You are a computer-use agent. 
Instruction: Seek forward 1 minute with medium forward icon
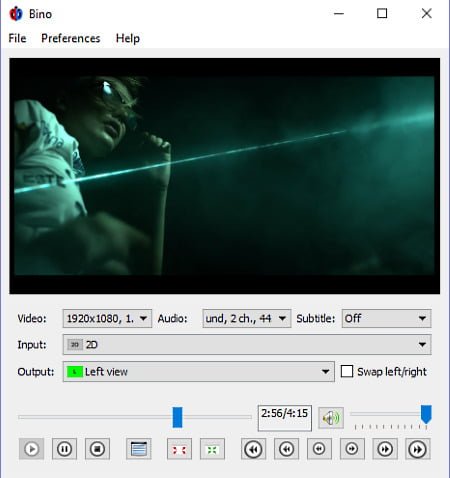click(385, 449)
